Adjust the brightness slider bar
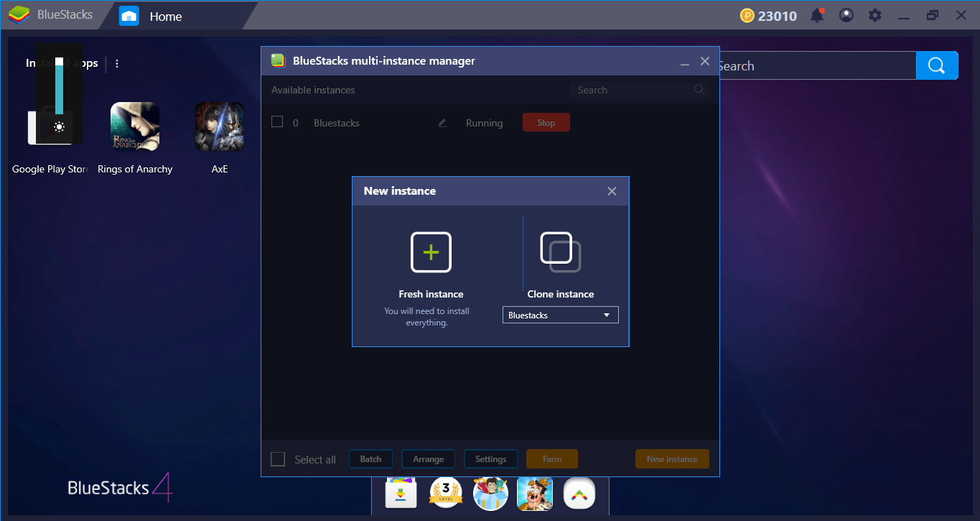Image resolution: width=980 pixels, height=521 pixels. click(59, 86)
